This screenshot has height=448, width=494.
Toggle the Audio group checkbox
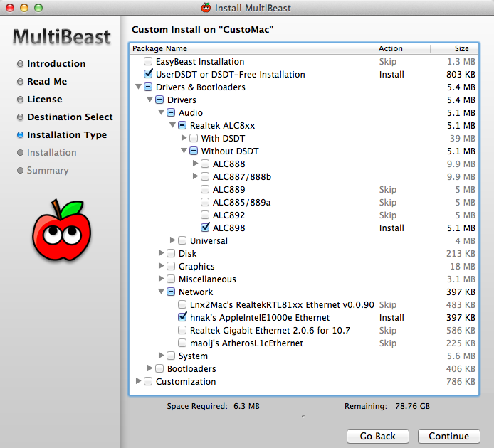(171, 112)
